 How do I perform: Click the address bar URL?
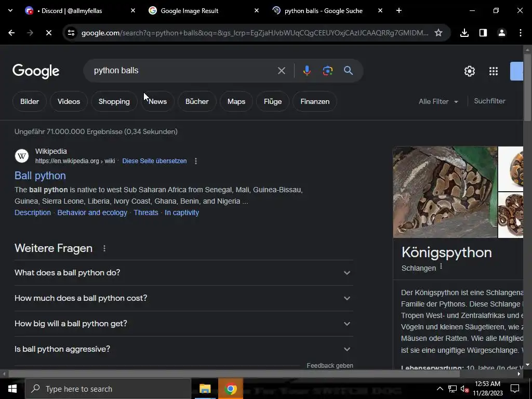coord(255,33)
